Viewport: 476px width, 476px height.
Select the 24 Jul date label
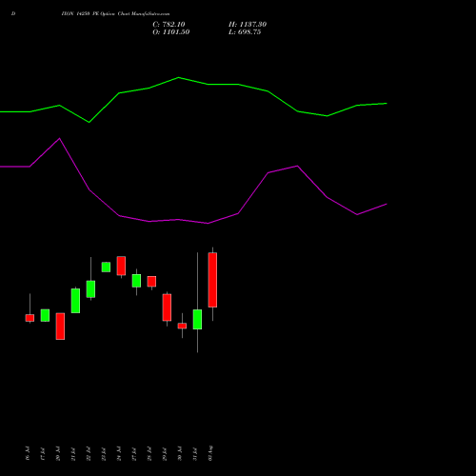[x=119, y=453]
